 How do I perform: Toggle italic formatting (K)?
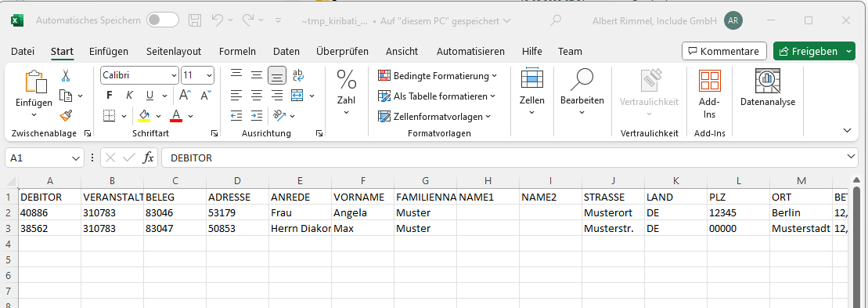coord(129,96)
